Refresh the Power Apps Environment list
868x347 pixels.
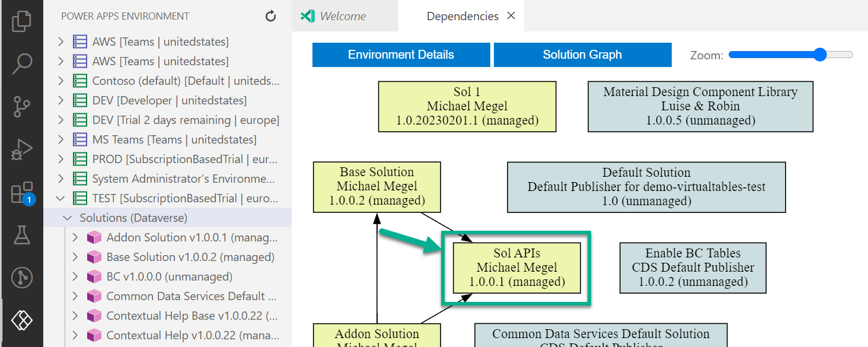[x=271, y=17]
